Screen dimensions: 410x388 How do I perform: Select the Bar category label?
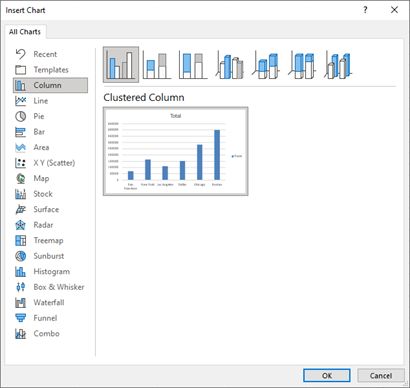coord(39,132)
